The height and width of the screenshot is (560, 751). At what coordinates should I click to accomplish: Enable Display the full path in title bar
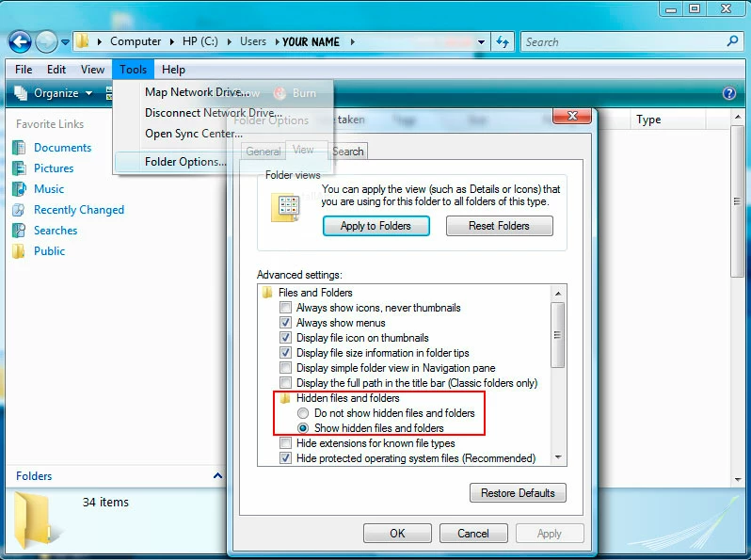tap(285, 383)
